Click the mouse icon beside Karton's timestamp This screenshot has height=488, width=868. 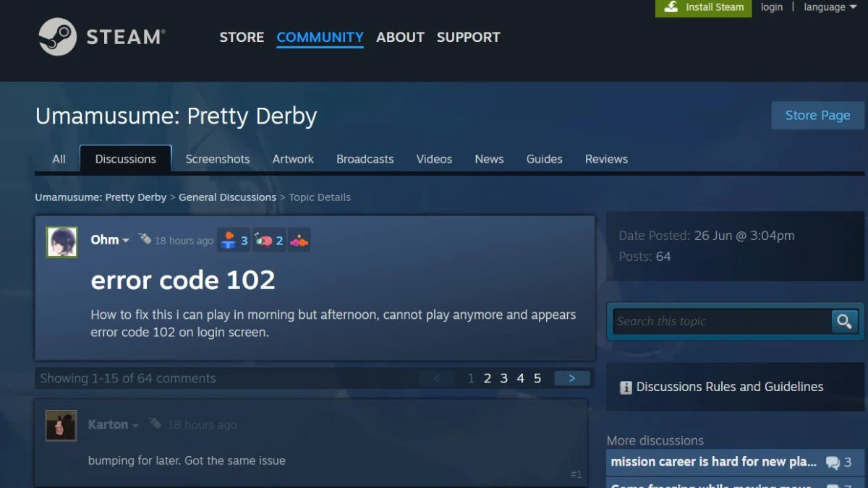coord(155,423)
